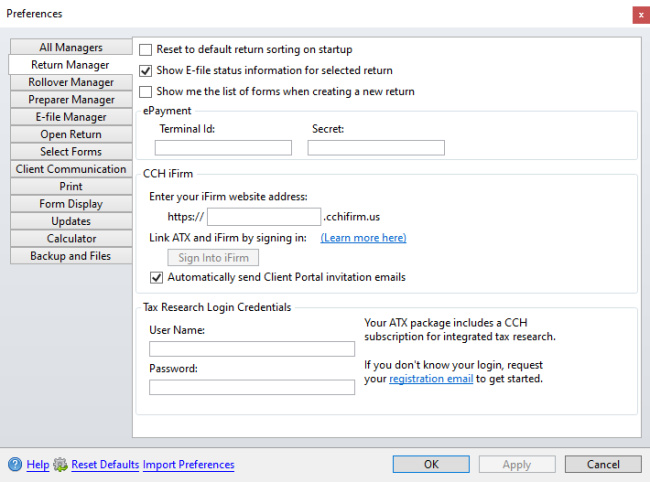Viewport: 650px width, 482px height.
Task: Toggle Show me the list of forms checkbox
Action: point(146,92)
